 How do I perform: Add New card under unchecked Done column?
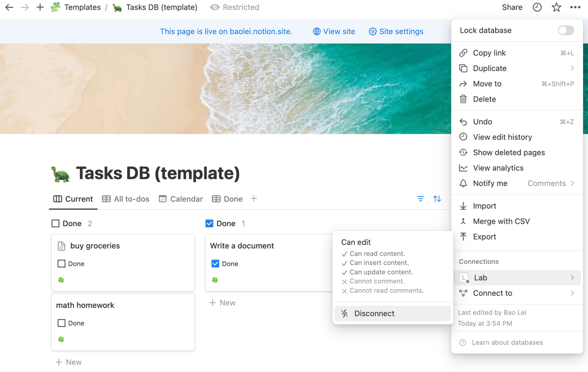(x=68, y=362)
